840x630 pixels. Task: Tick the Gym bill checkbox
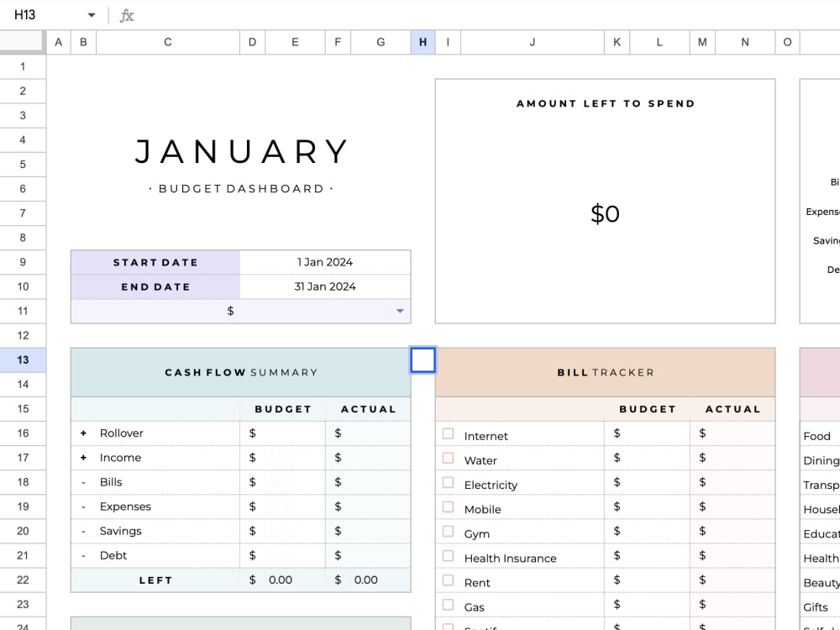(449, 532)
